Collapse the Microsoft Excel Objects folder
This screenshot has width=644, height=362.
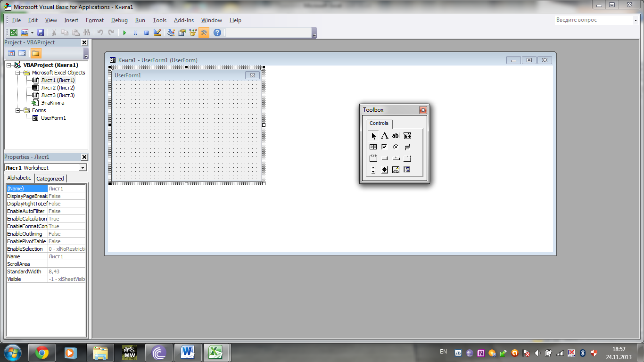point(18,73)
